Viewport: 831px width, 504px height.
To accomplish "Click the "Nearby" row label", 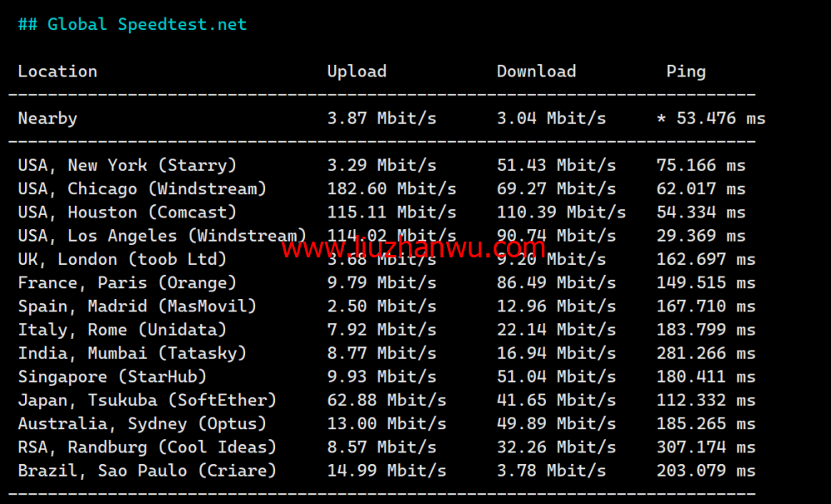I will (47, 119).
